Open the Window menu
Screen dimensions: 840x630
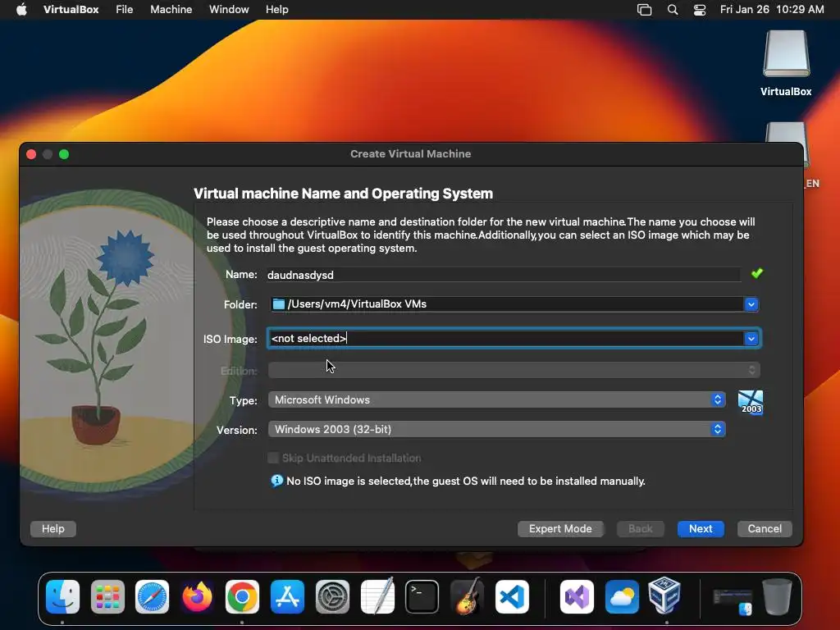tap(229, 9)
